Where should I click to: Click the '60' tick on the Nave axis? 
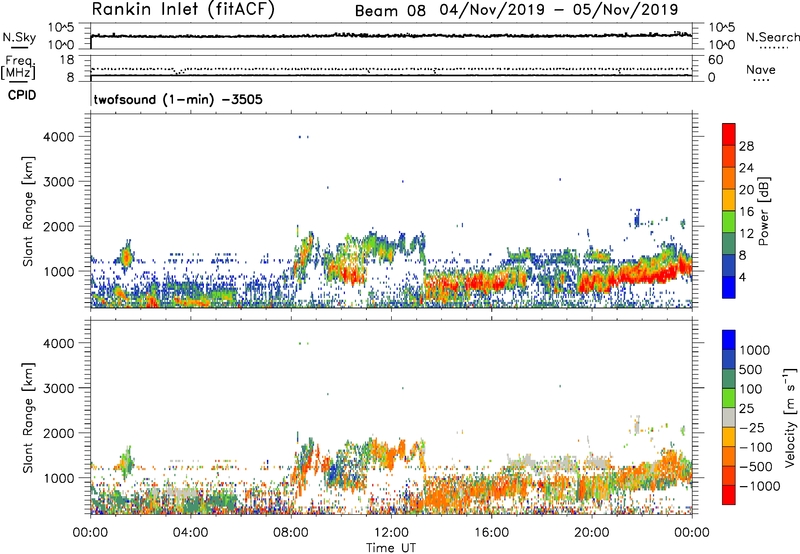[x=715, y=60]
